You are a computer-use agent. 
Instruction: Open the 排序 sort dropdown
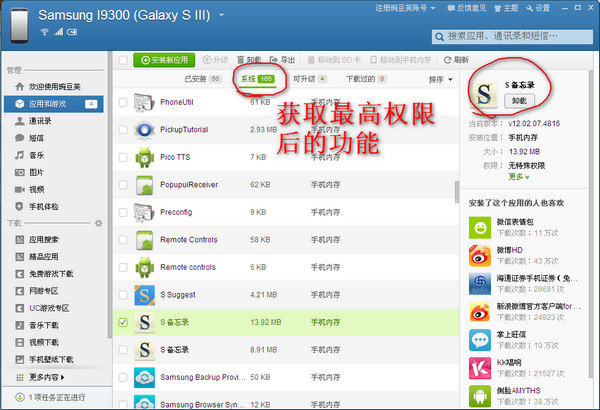pos(440,79)
